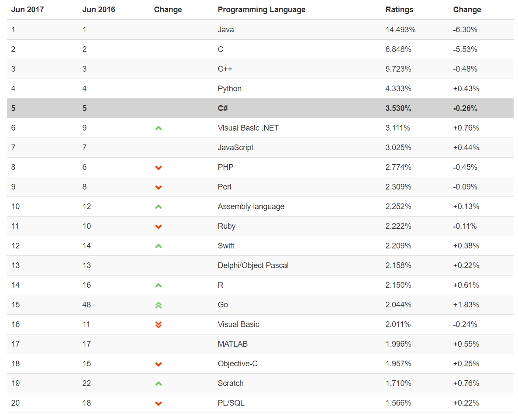The width and height of the screenshot is (518, 420).
Task: Select the Java language name
Action: click(x=226, y=30)
